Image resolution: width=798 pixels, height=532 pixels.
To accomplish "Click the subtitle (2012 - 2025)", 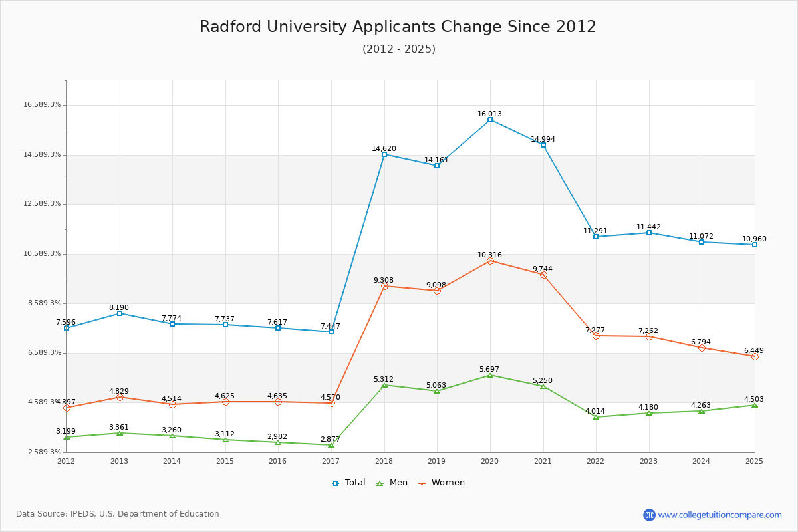I will coord(399,49).
